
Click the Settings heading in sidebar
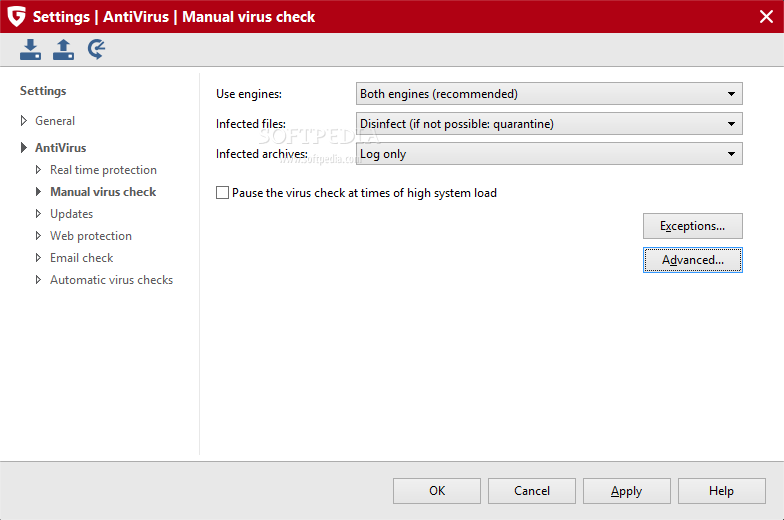tap(43, 91)
